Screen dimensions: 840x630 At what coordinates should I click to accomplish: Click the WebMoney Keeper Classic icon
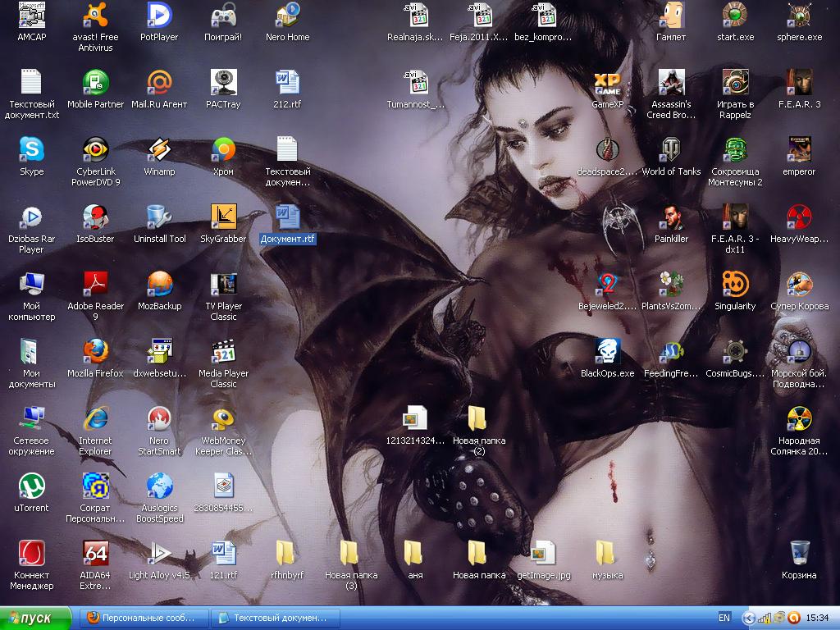point(223,418)
